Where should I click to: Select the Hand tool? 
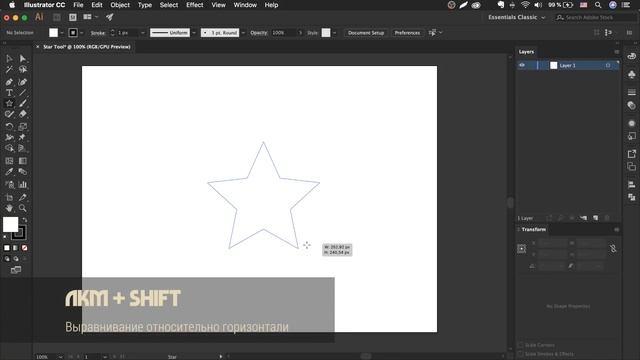[x=9, y=208]
